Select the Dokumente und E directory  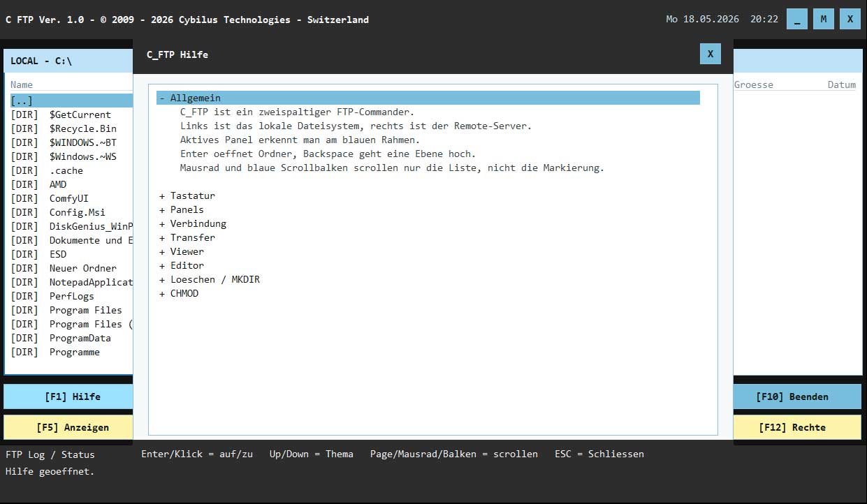point(71,240)
